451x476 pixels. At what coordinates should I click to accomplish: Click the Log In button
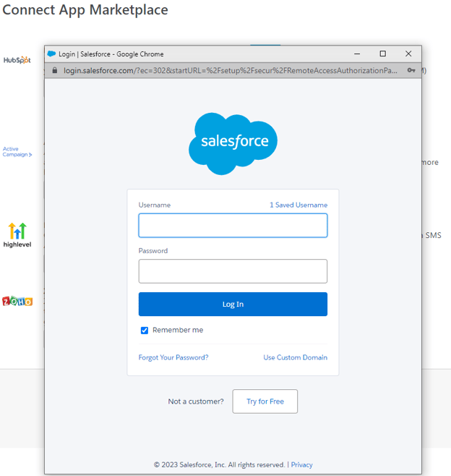(x=233, y=304)
